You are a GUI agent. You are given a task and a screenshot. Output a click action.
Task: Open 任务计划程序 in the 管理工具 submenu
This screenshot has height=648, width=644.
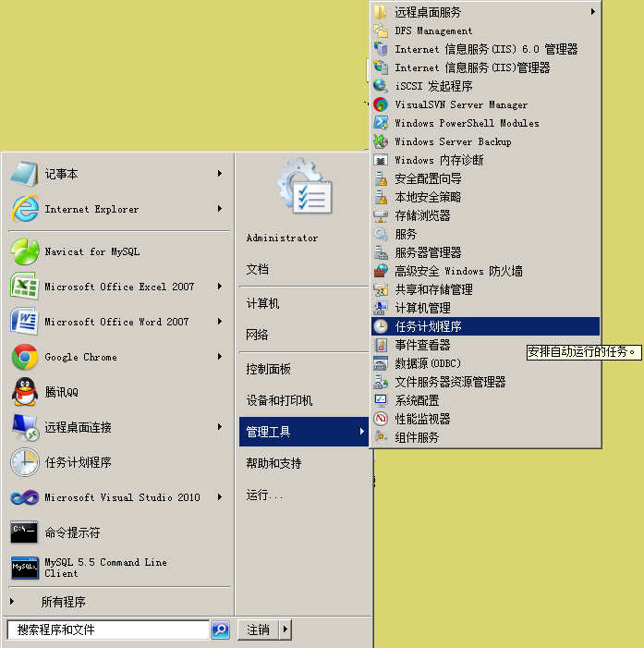tap(485, 326)
